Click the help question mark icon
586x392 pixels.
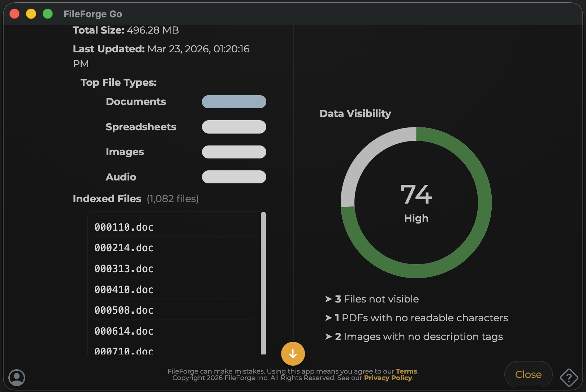pos(569,378)
